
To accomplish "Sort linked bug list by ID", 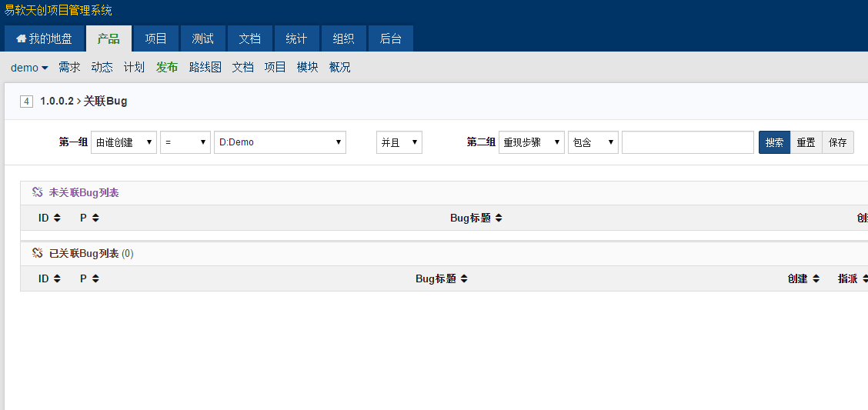I will pos(49,279).
